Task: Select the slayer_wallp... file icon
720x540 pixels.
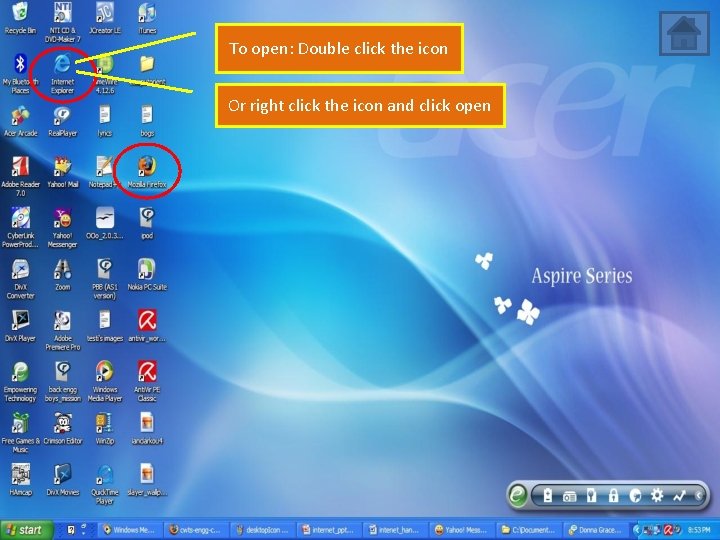Action: click(147, 480)
